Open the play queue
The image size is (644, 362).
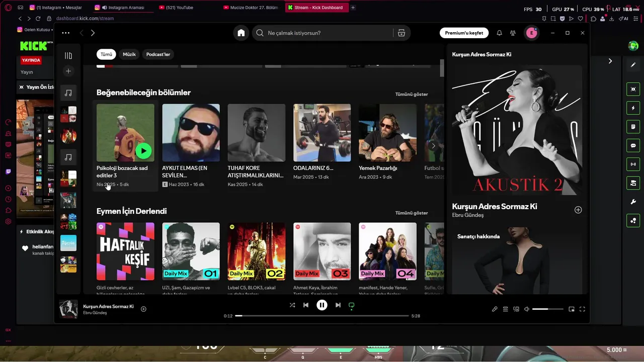[x=506, y=309]
